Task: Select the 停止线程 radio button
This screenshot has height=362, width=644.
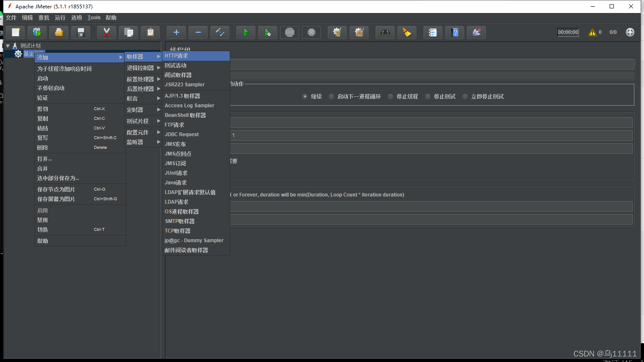Action: (x=391, y=96)
